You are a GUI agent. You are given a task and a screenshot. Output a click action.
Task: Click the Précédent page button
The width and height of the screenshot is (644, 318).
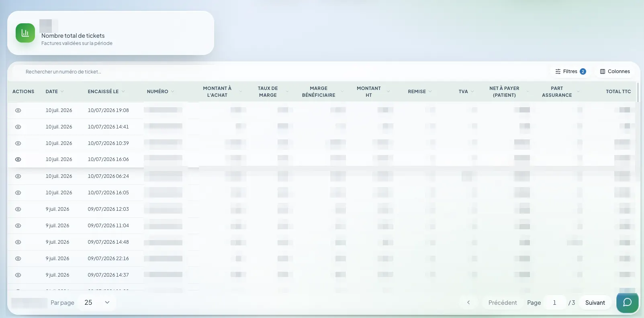[x=503, y=302]
